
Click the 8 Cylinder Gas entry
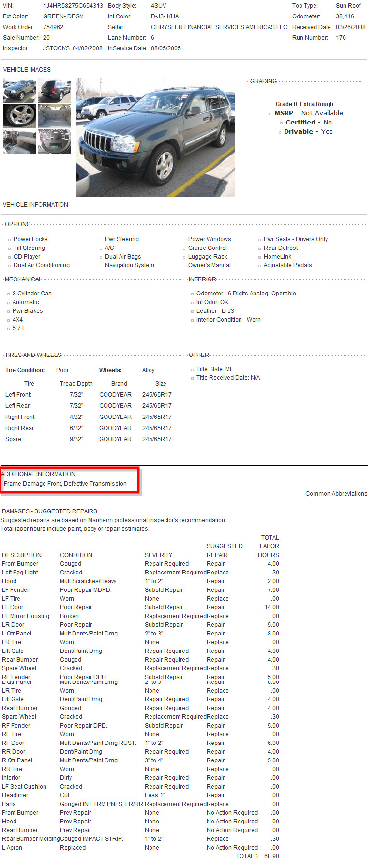pyautogui.click(x=32, y=294)
